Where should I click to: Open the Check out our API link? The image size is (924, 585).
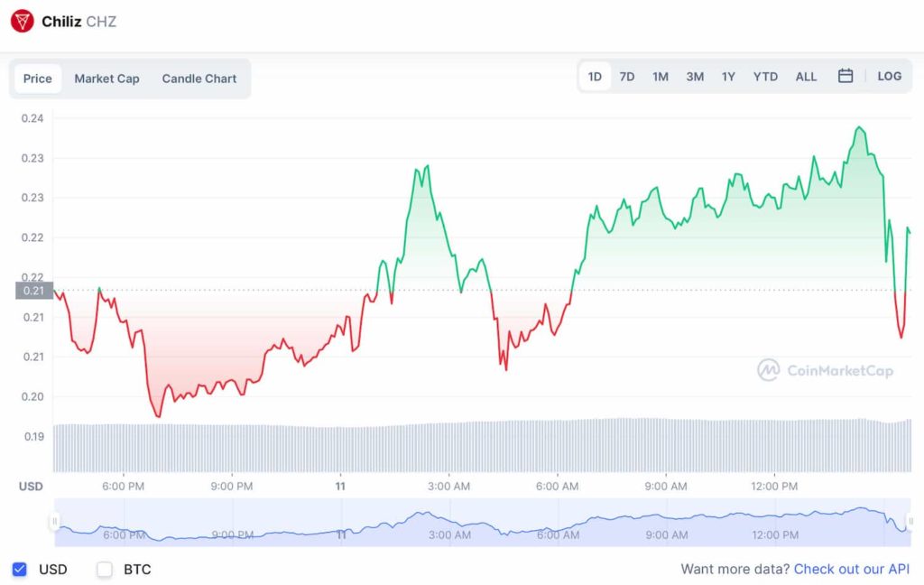pos(852,570)
